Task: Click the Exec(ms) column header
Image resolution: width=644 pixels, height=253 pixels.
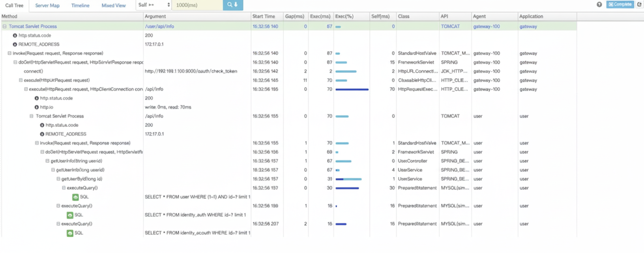Action: [320, 16]
